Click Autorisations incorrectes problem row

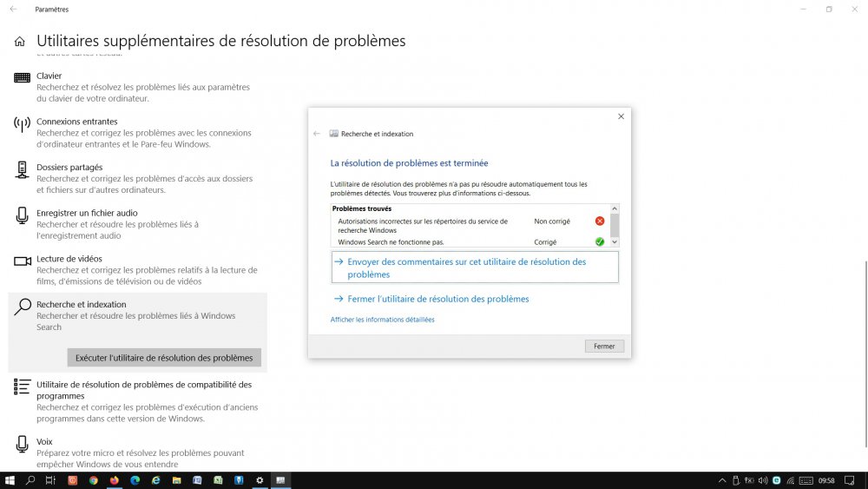click(x=470, y=226)
